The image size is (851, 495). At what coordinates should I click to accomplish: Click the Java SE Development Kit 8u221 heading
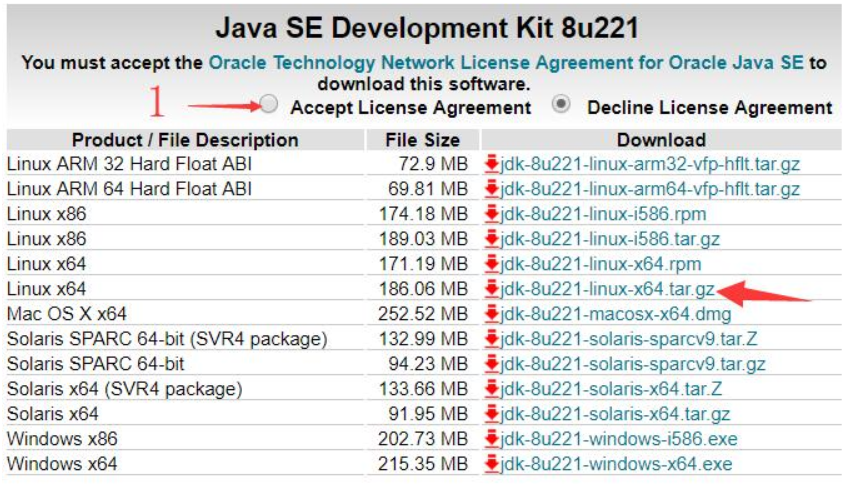(427, 28)
